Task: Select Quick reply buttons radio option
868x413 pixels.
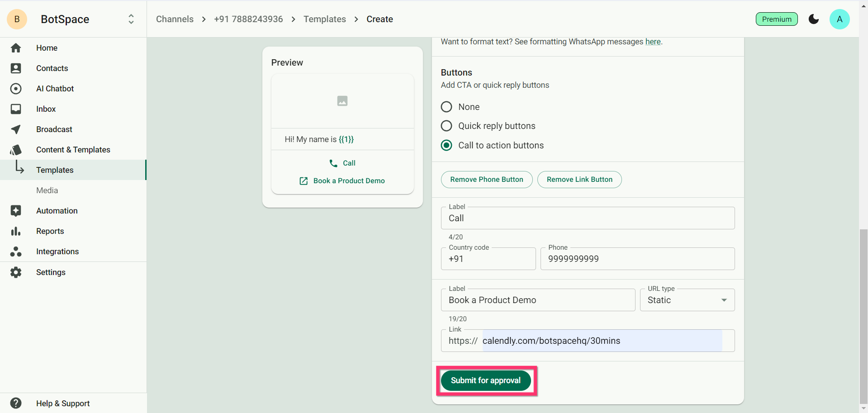Action: click(x=446, y=126)
